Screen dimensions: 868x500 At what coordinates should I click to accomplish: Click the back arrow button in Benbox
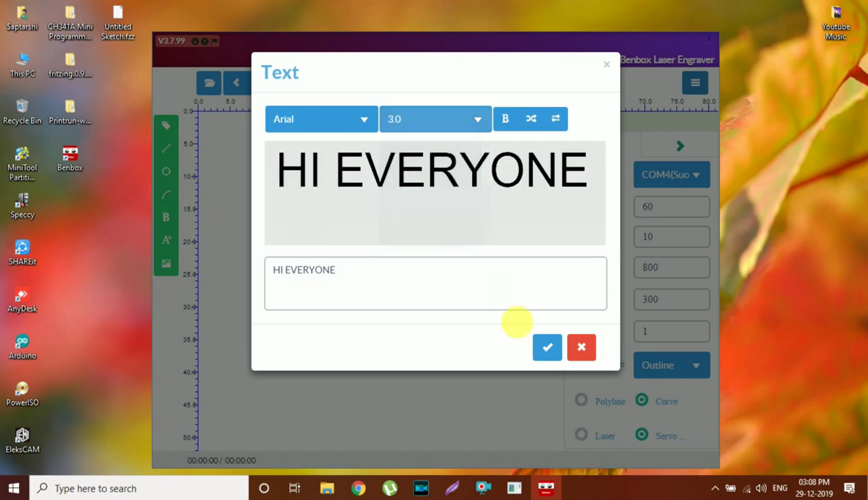237,83
